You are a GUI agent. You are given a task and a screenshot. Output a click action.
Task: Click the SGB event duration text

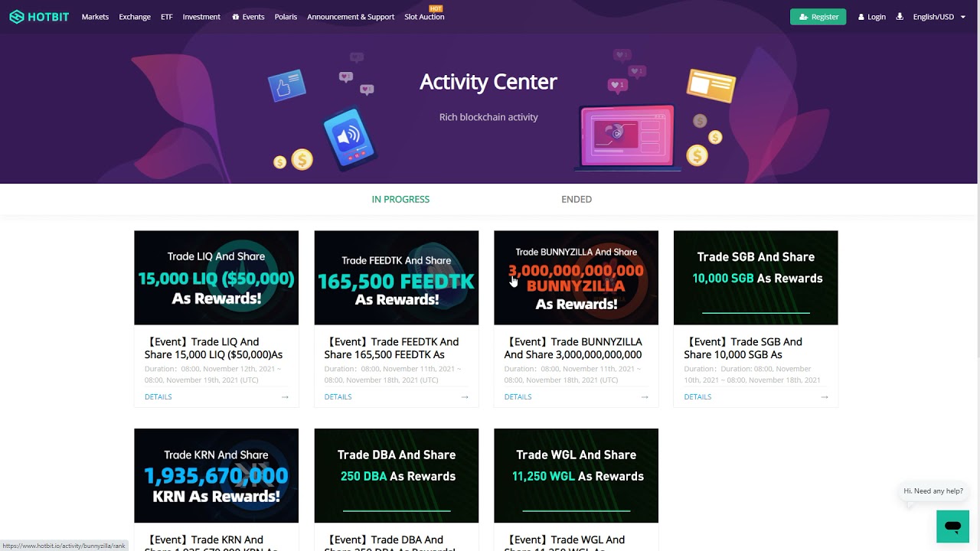click(753, 374)
